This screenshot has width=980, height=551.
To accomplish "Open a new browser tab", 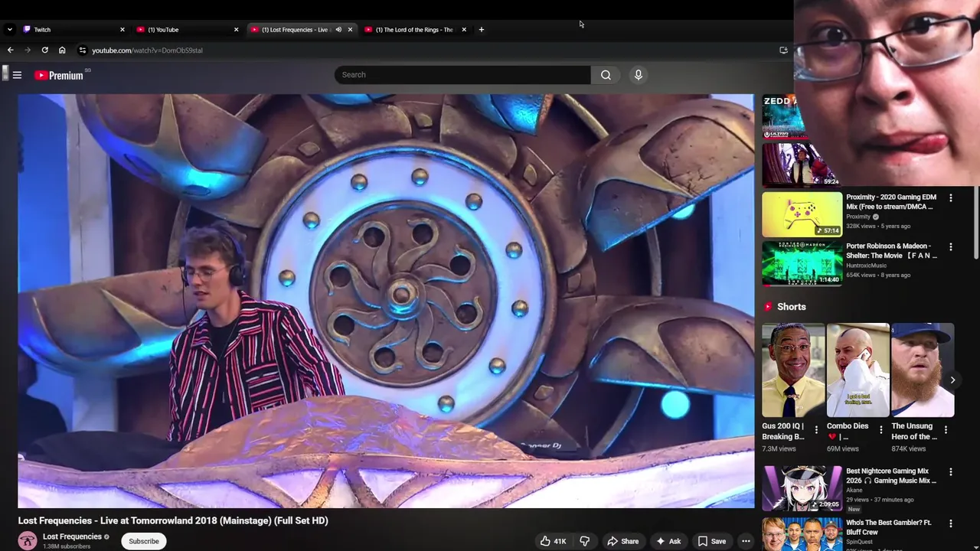I will coord(481,30).
